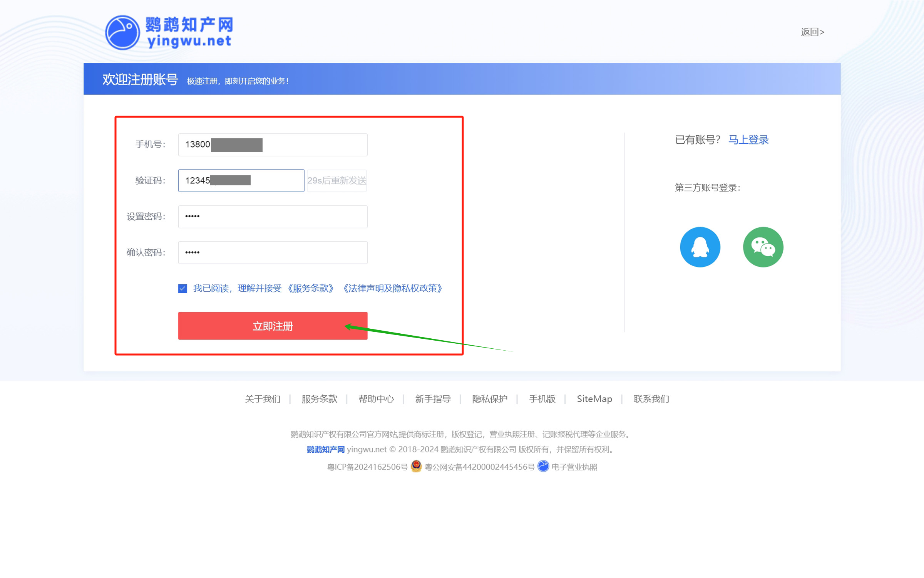Click the blue business license icon
Viewport: 924px width, 578px height.
(543, 466)
